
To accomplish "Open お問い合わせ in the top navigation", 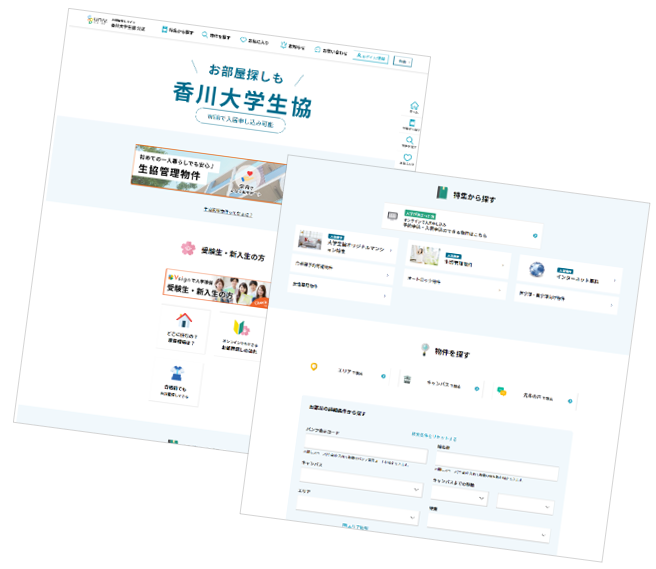I will (x=331, y=51).
